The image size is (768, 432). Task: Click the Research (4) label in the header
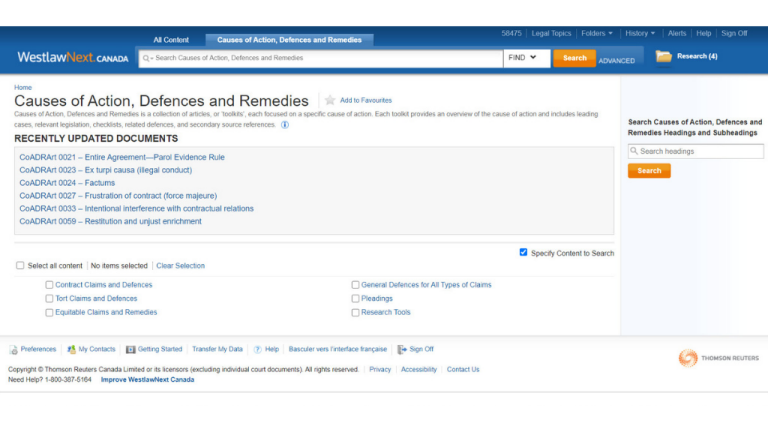[x=697, y=56]
